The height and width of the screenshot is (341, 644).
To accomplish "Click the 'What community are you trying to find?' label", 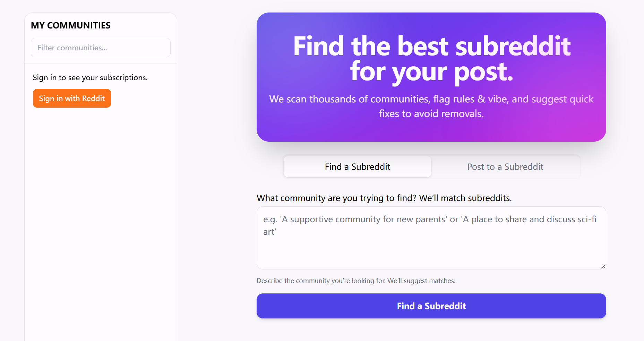I will click(384, 198).
